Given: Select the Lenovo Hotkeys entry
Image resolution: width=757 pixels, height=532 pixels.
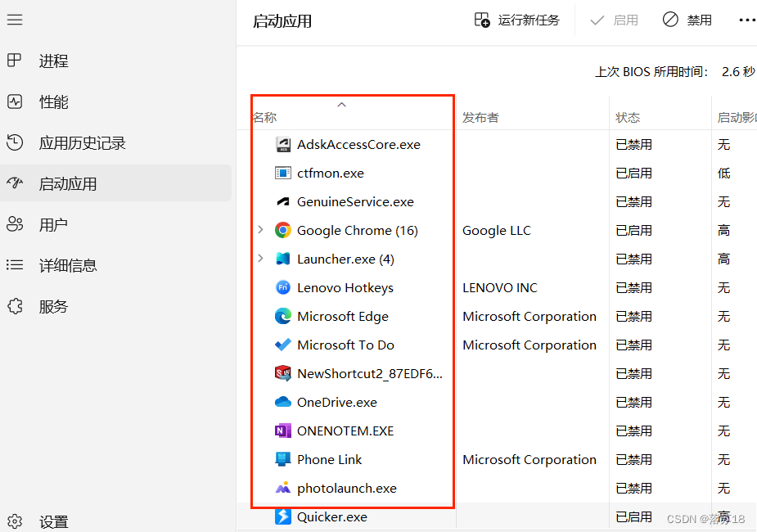Looking at the screenshot, I should coord(345,288).
